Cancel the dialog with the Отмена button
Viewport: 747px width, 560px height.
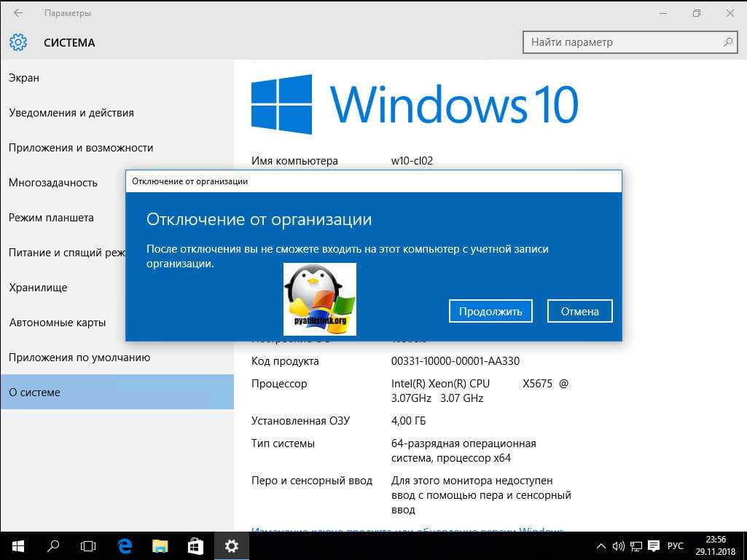tap(579, 311)
